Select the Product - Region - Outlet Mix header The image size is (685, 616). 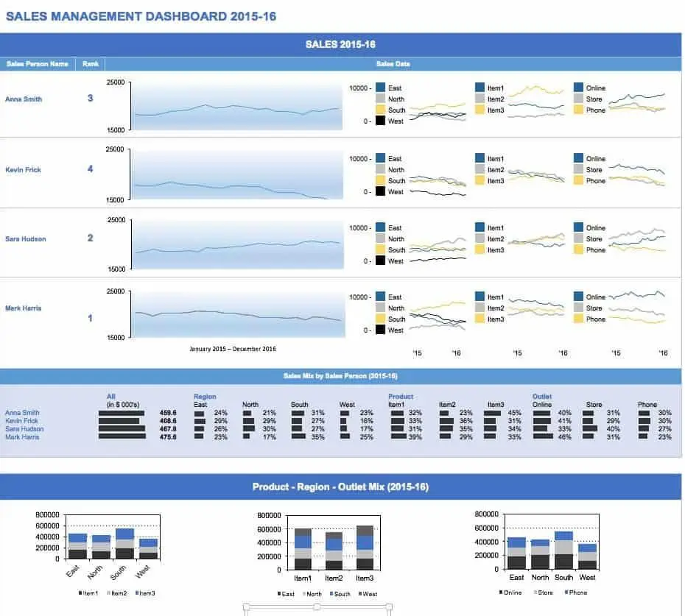(x=342, y=486)
